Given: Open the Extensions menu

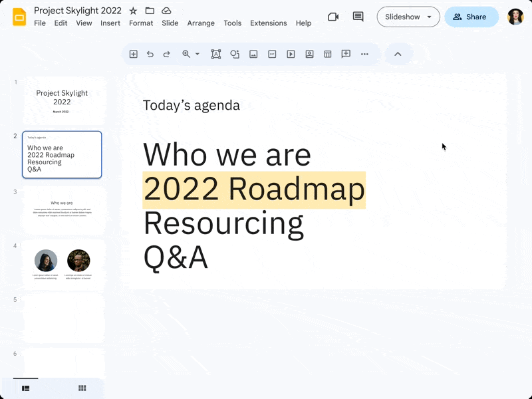Looking at the screenshot, I should pyautogui.click(x=269, y=23).
